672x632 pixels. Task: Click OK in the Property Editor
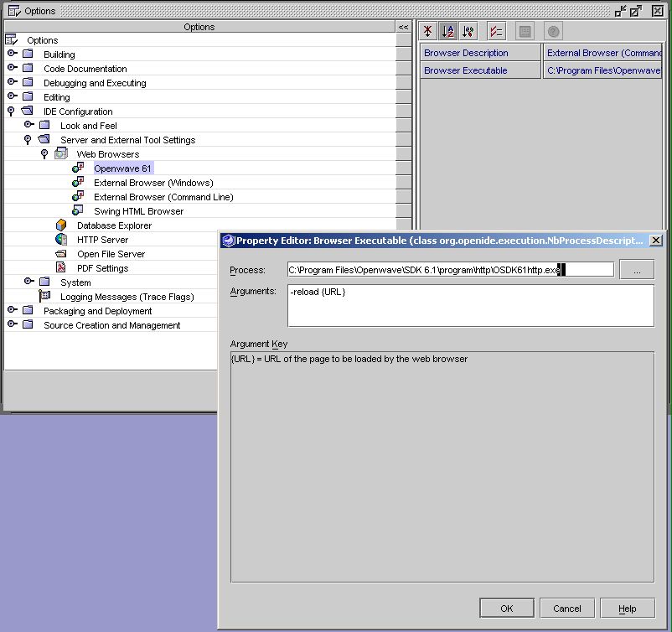pyautogui.click(x=507, y=608)
